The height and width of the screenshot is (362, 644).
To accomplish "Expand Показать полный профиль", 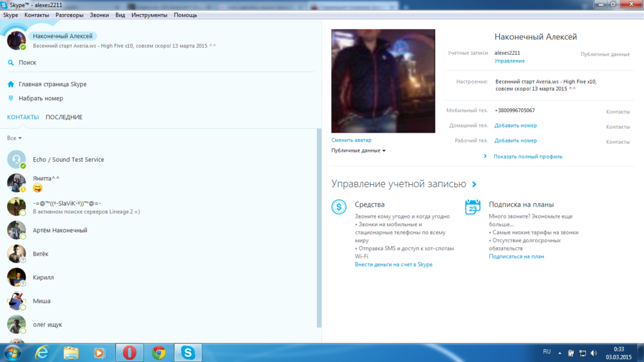I will coord(528,157).
